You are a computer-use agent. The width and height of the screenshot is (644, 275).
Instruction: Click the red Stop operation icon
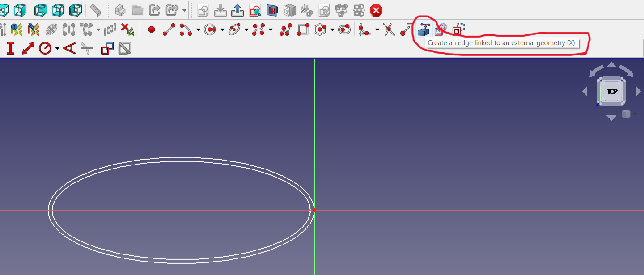[x=376, y=10]
